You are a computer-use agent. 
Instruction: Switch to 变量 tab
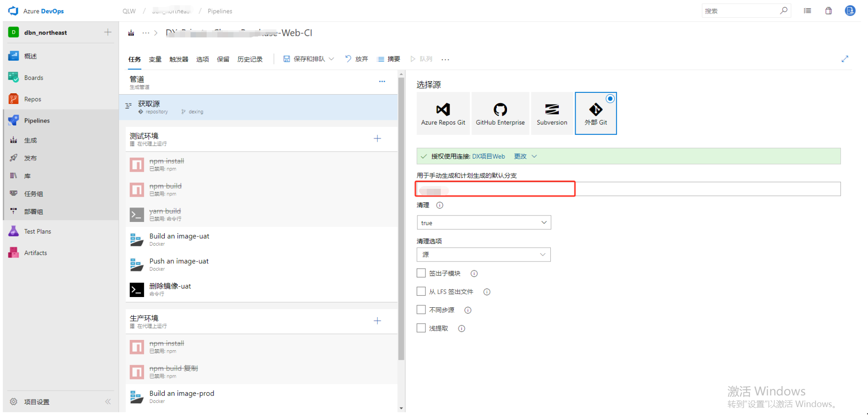click(155, 59)
